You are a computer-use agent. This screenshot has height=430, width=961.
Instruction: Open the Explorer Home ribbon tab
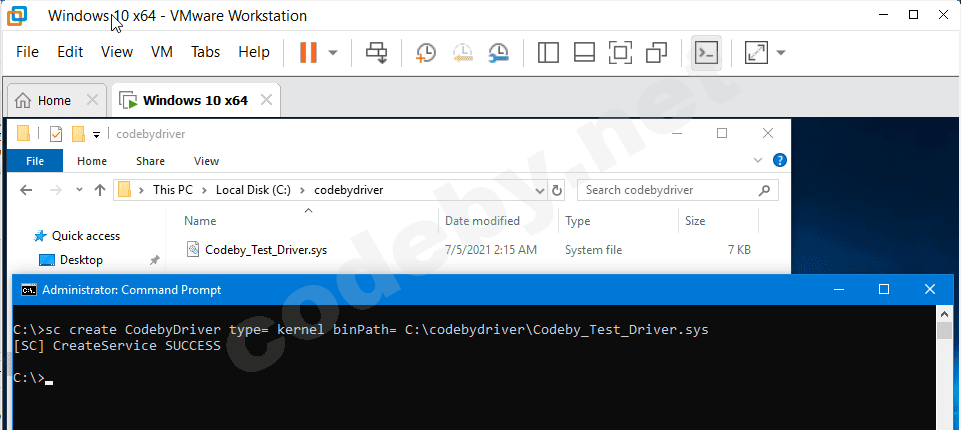click(x=92, y=161)
